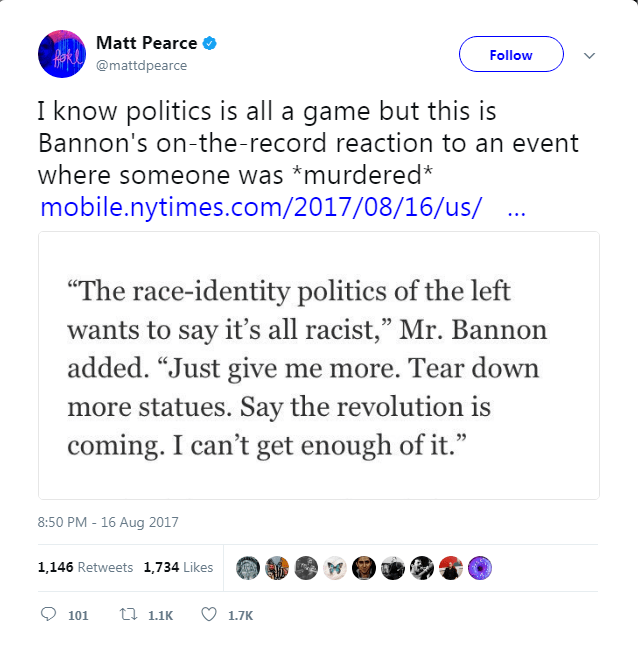Open the @mattdpearce handle link

(x=141, y=65)
